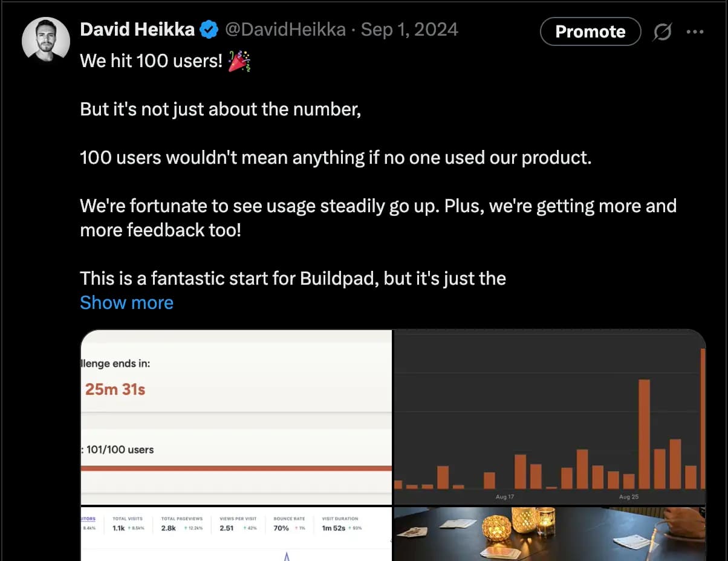Screen dimensions: 728x561
Task: Click the Grok slashed-circle icon
Action: (662, 32)
